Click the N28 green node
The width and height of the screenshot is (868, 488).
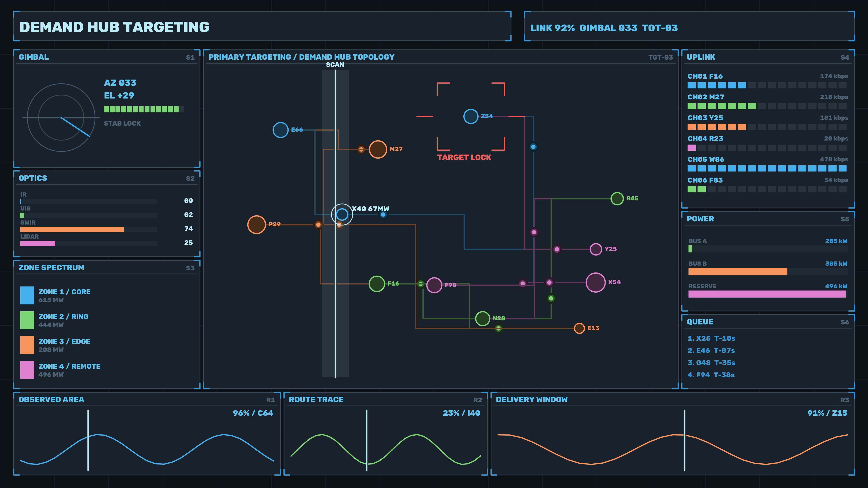(x=483, y=319)
